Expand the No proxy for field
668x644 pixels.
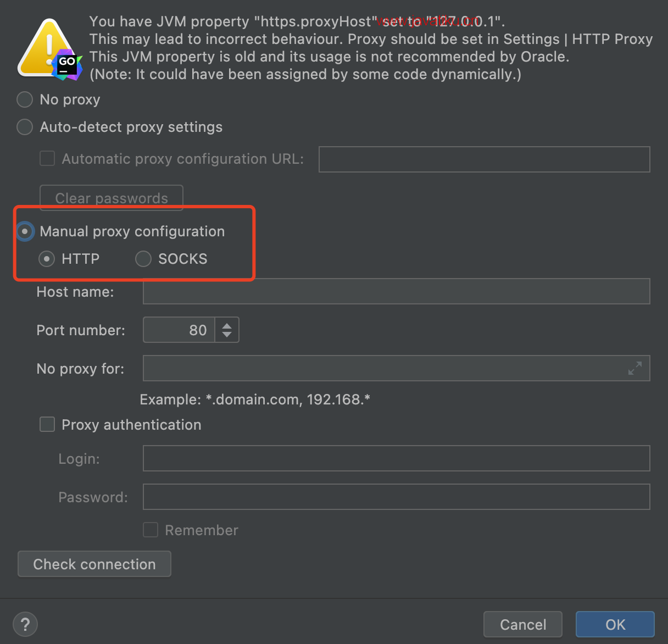tap(635, 368)
